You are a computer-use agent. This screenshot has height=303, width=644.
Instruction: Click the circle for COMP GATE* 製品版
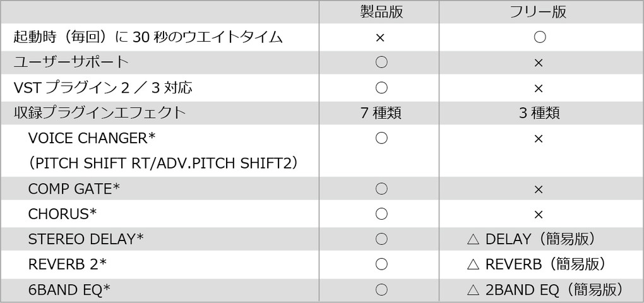tap(381, 189)
